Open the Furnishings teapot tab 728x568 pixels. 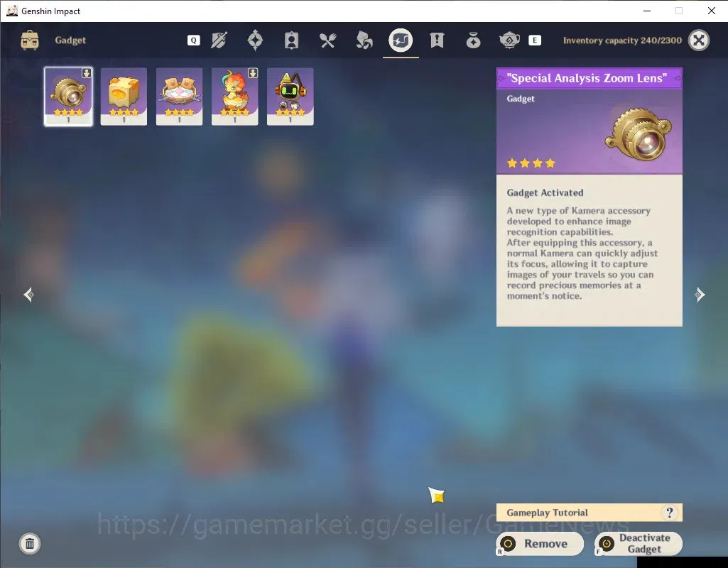(x=509, y=40)
